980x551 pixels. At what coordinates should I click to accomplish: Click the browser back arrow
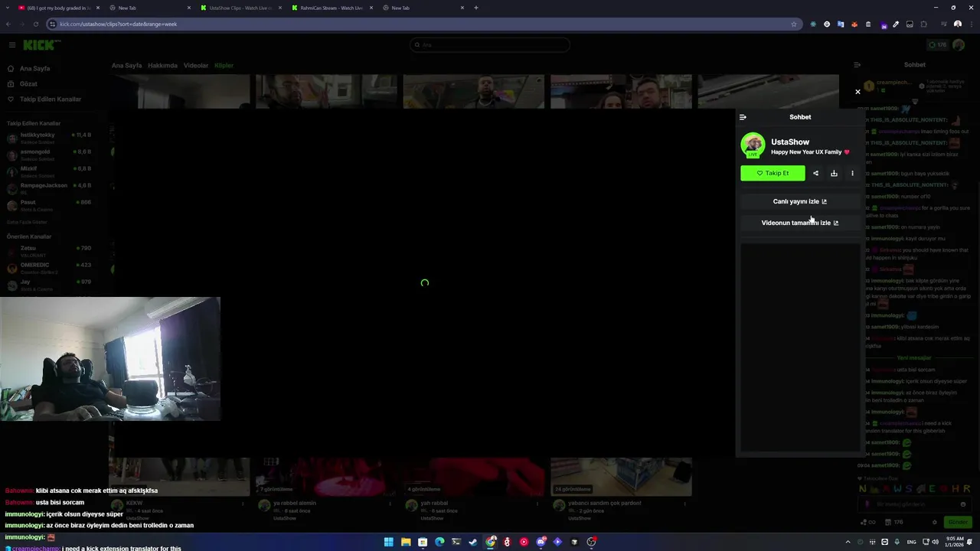[x=8, y=24]
